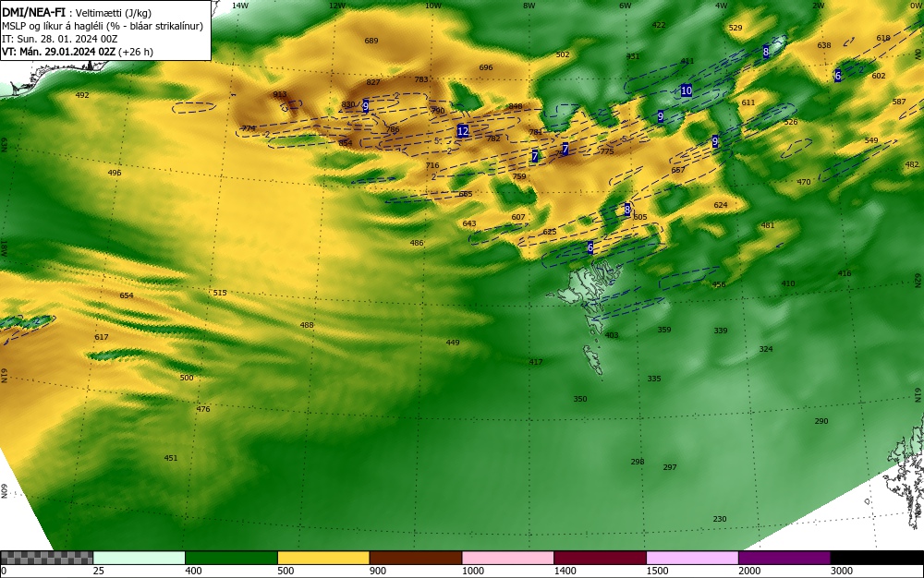Click the '290' map value

tap(821, 421)
